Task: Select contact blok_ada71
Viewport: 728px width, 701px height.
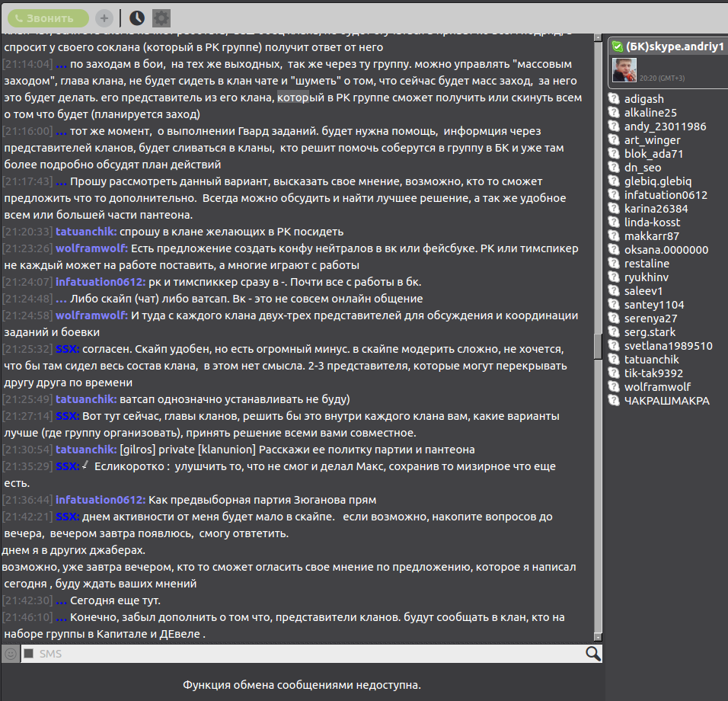Action: pyautogui.click(x=653, y=154)
